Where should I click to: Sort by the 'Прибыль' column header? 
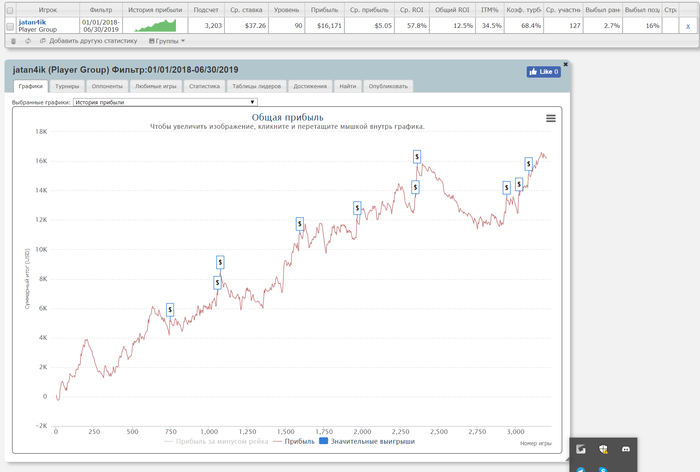[325, 10]
